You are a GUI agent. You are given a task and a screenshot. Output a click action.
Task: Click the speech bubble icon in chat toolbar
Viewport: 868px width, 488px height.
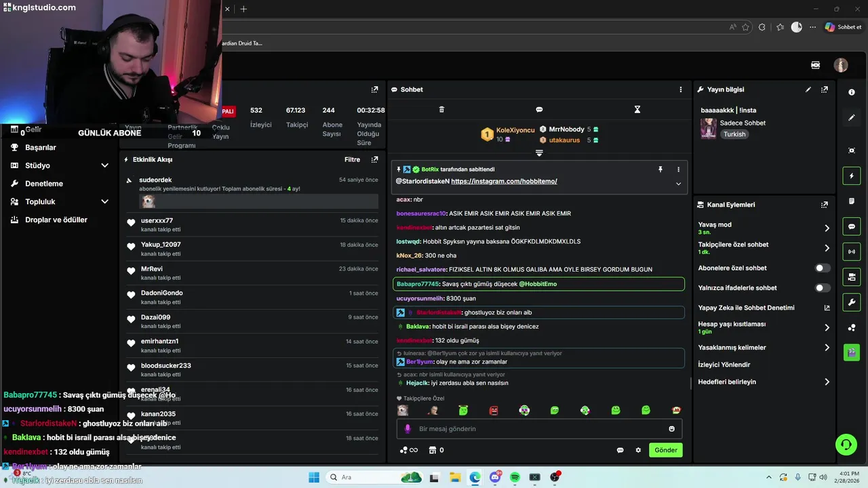coord(539,109)
